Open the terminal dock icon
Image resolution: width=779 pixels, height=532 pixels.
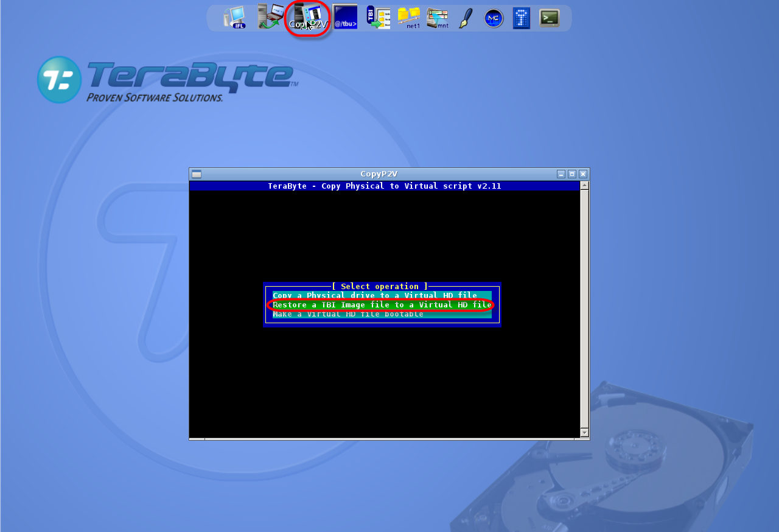tap(549, 18)
